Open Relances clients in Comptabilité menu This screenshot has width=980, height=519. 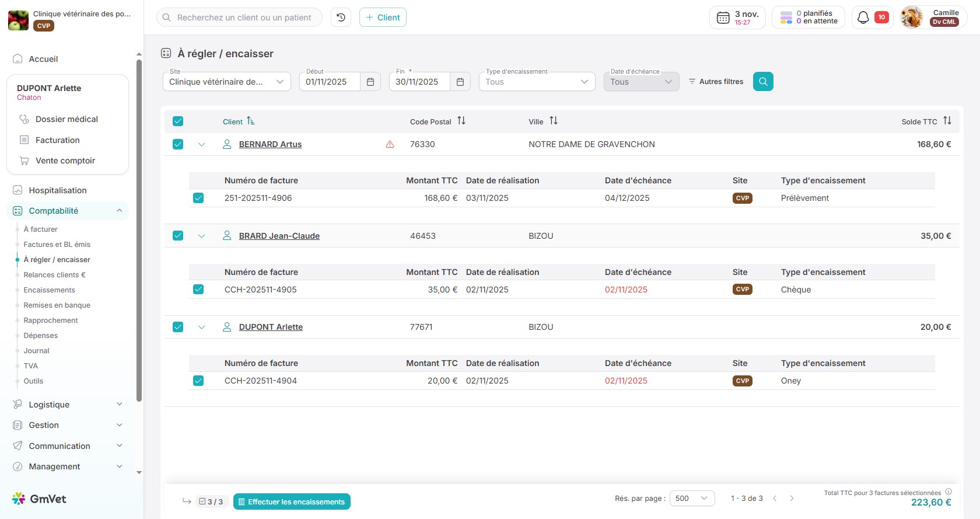(54, 275)
